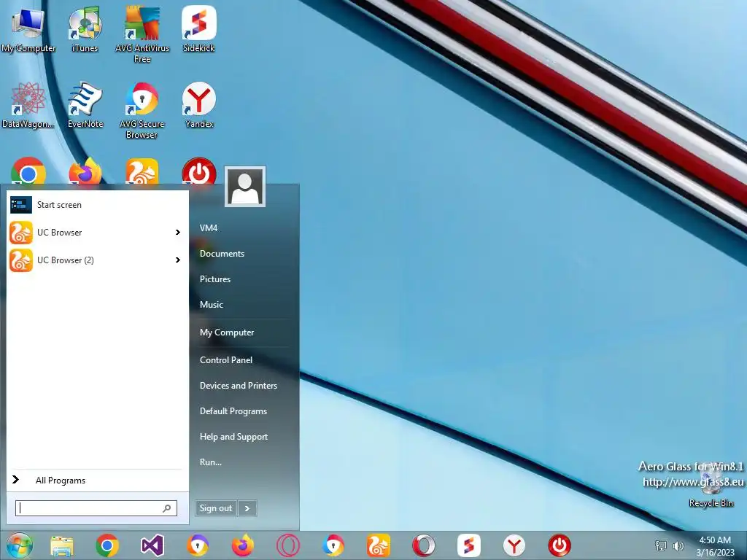Screen dimensions: 747x560
Task: Launch AVG Secure Browser desktop shortcut
Action: coord(142,111)
